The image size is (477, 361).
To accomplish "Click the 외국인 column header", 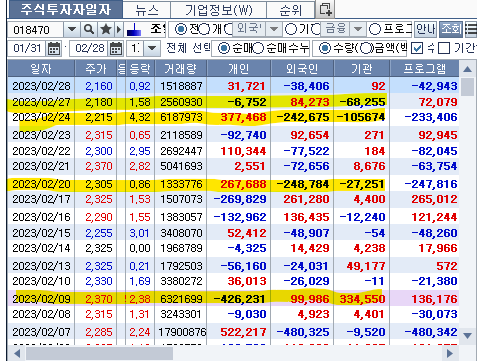I will (302, 69).
